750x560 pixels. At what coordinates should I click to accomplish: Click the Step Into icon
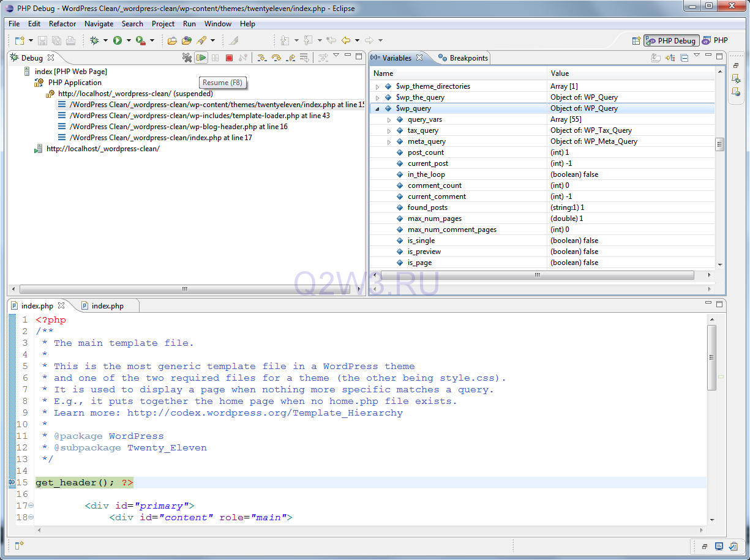[262, 58]
